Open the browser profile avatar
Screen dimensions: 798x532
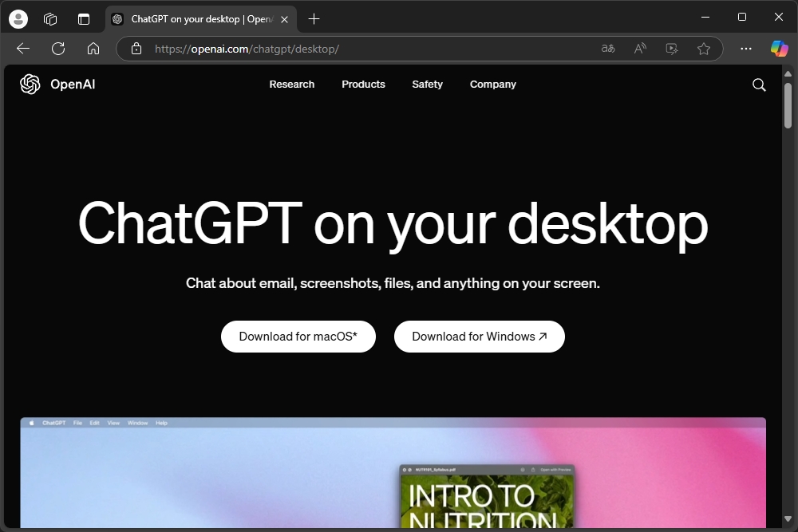[x=18, y=19]
